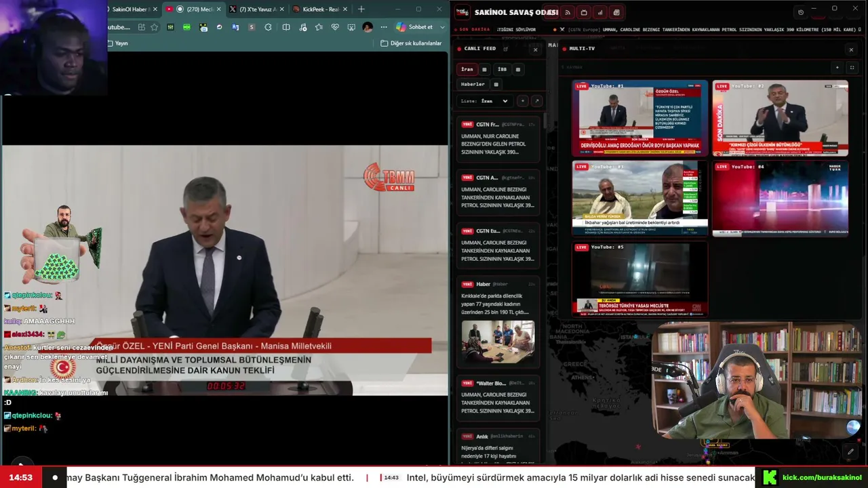Open the browser apps grid icon in address bar

(141, 27)
